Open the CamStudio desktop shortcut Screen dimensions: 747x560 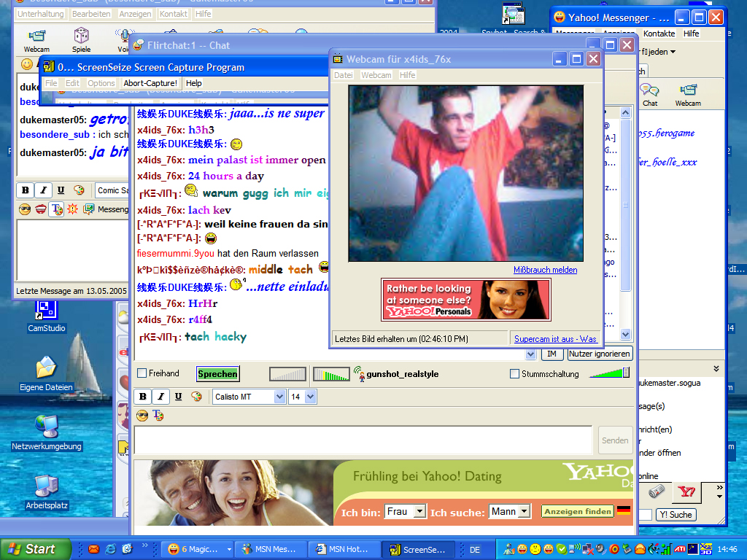click(46, 315)
